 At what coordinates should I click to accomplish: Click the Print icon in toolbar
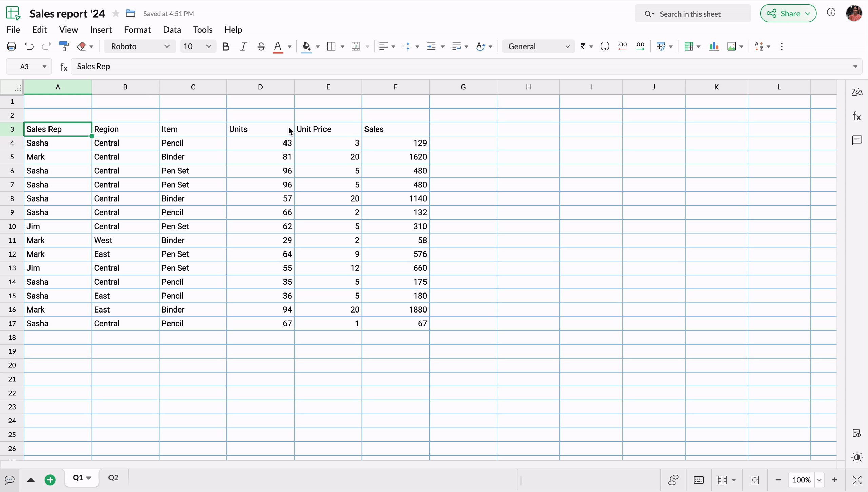coord(12,46)
